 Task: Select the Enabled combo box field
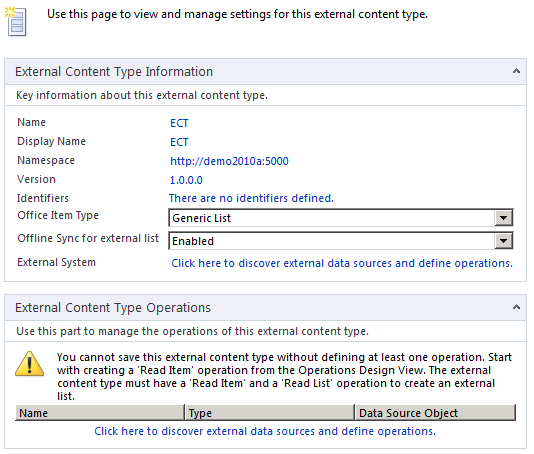tap(341, 241)
